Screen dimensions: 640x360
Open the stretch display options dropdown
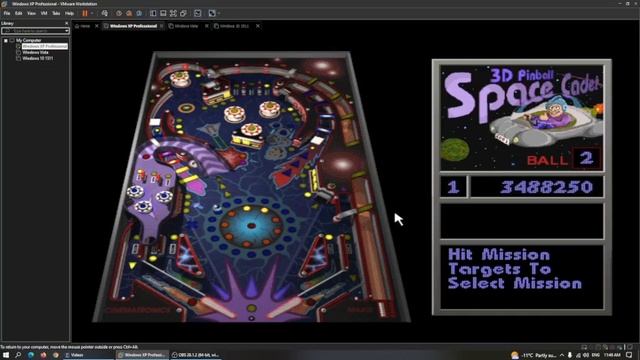[x=219, y=13]
